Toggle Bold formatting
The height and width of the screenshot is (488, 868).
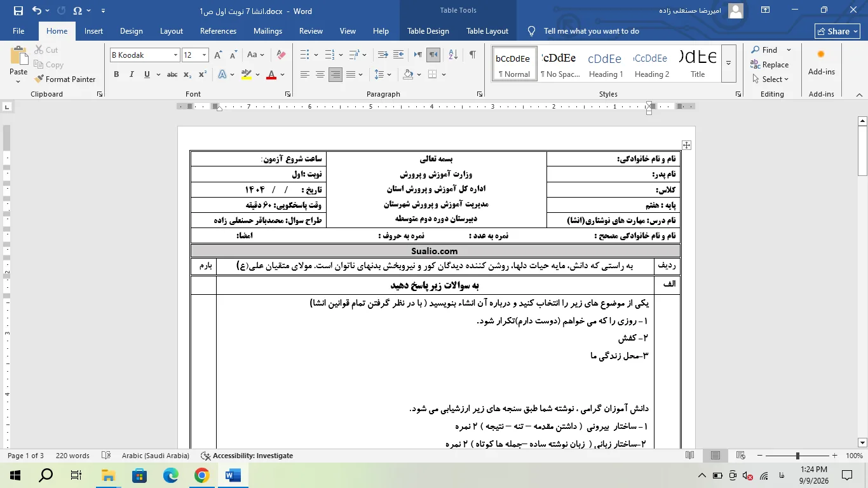[x=116, y=74]
